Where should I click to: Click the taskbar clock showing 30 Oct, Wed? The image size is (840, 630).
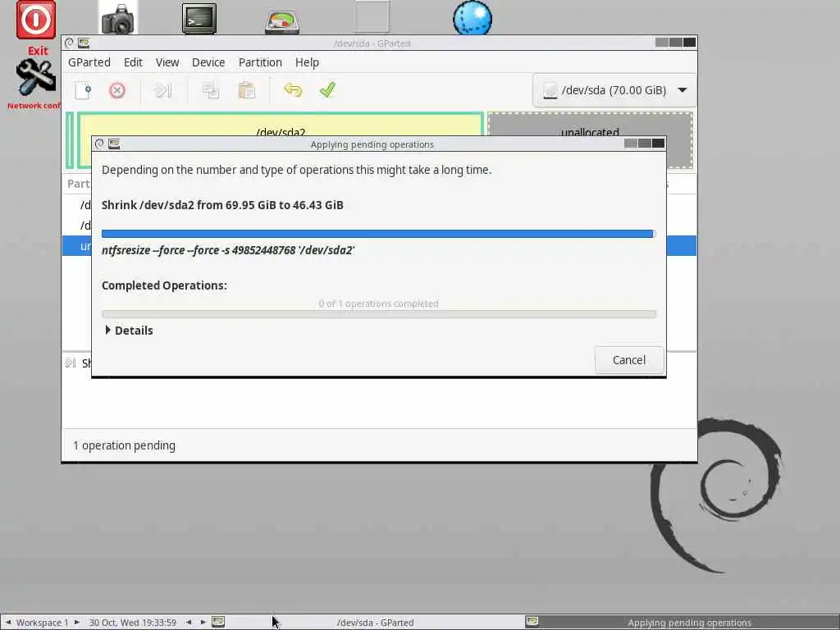pyautogui.click(x=132, y=623)
